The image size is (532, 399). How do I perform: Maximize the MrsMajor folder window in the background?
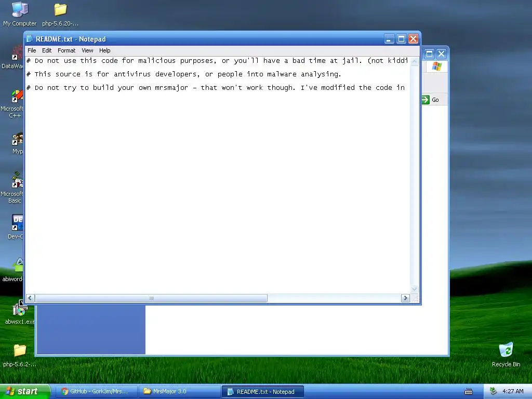click(x=429, y=54)
